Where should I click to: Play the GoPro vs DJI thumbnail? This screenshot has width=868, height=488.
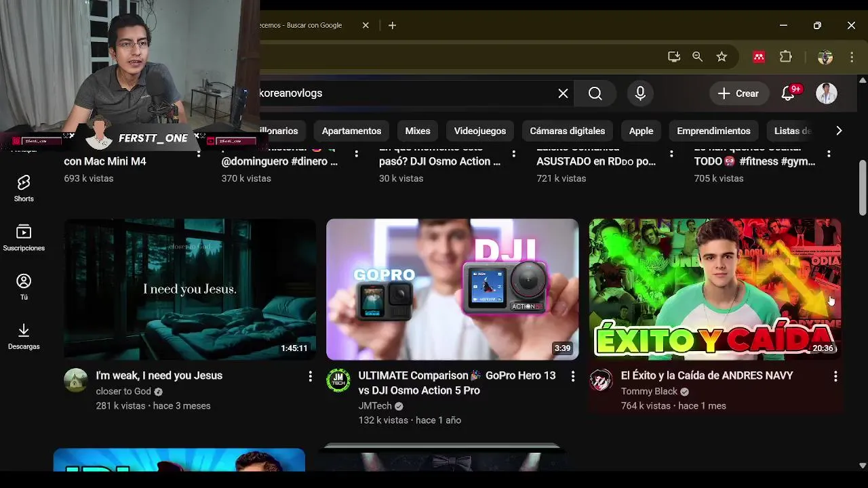(x=452, y=289)
